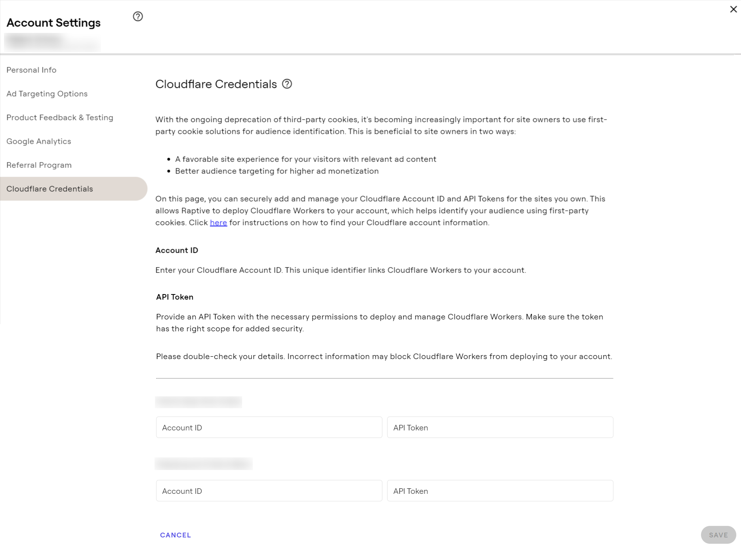Focus the second site's Account ID field

[269, 491]
